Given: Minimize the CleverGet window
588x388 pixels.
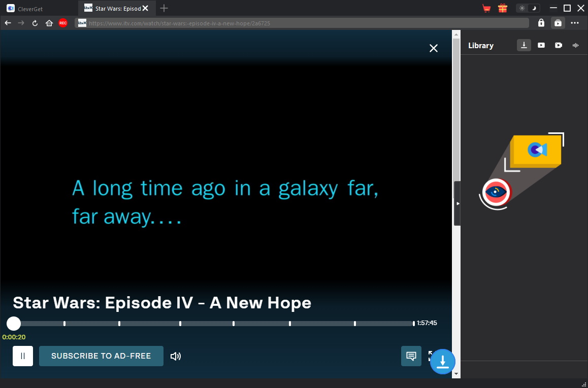Looking at the screenshot, I should click(554, 8).
